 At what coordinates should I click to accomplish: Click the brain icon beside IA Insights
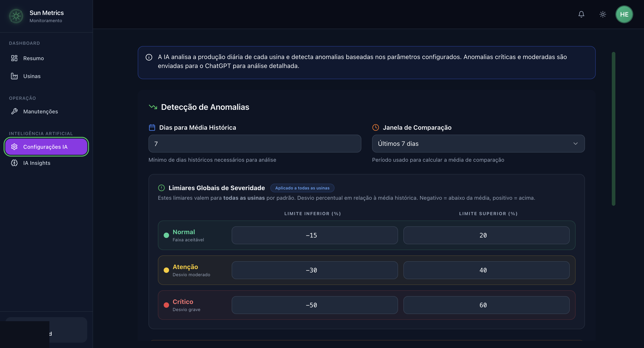coord(14,163)
